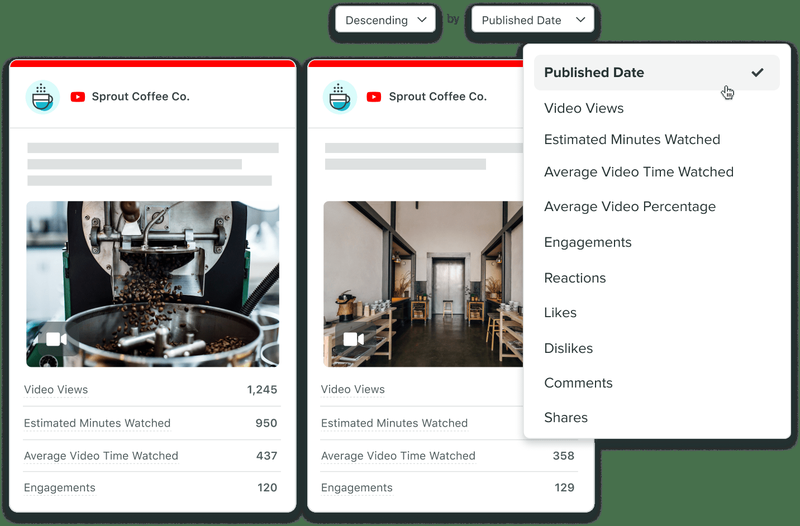Click the Engagements label on first card
This screenshot has width=800, height=526.
pos(60,488)
